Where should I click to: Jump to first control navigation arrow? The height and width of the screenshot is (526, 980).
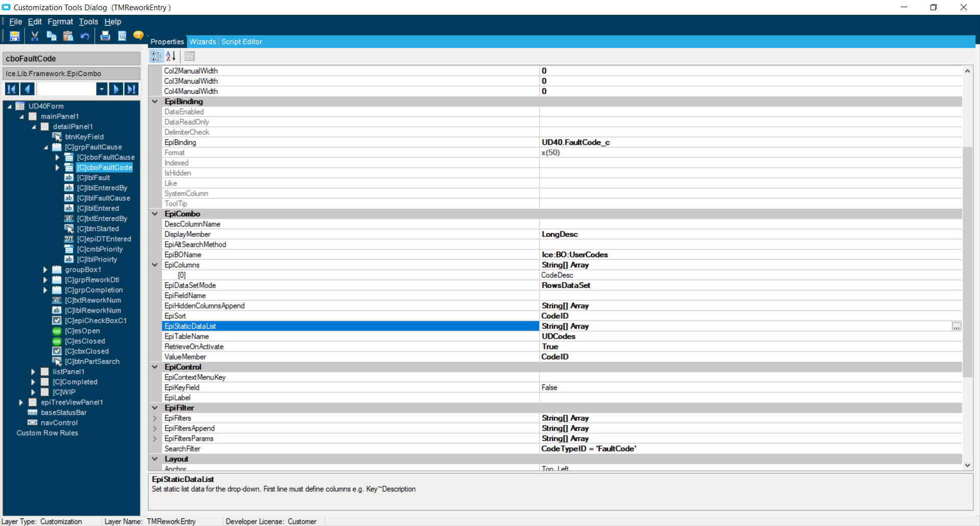pos(12,89)
